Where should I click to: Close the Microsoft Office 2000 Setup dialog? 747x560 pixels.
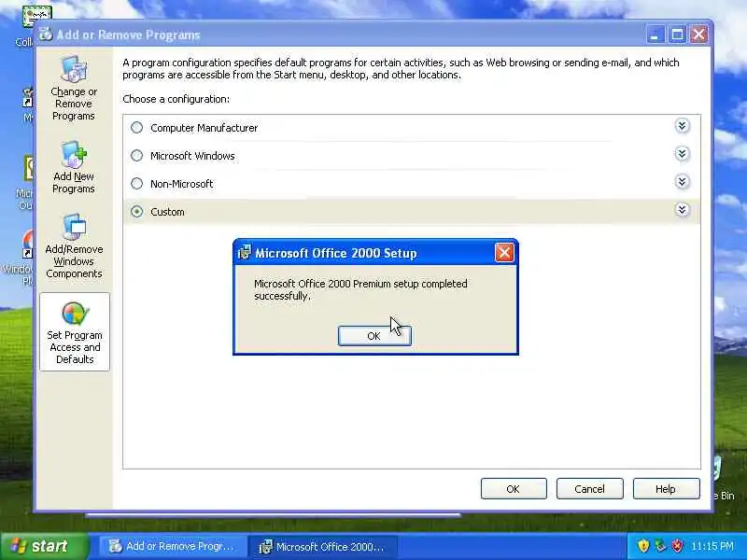coord(504,253)
